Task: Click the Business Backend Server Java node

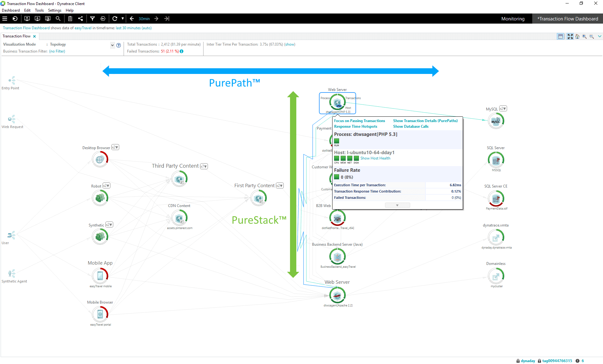Action: [x=337, y=257]
